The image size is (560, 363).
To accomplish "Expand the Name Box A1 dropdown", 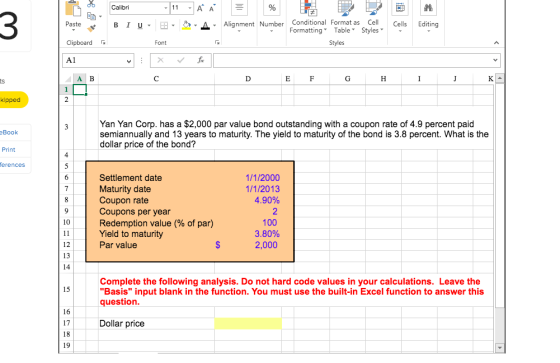I will point(129,61).
